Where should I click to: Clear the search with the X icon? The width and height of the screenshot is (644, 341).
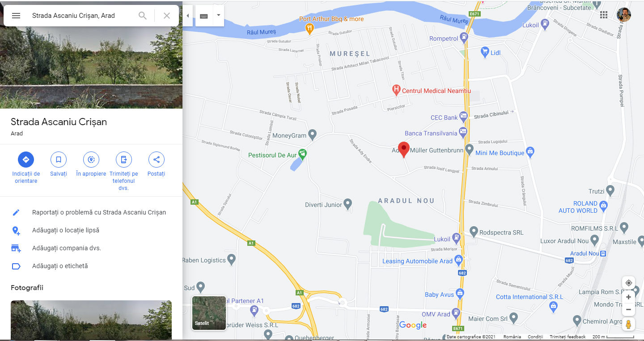167,16
